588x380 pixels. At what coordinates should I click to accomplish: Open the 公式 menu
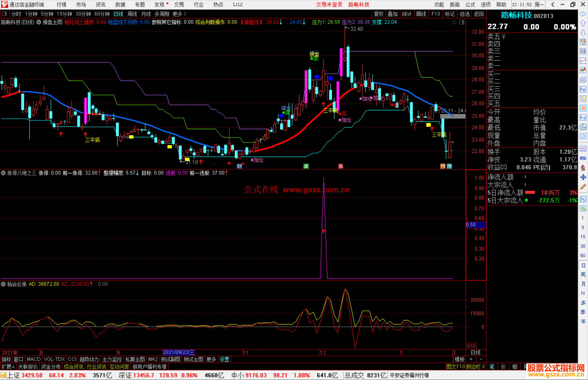470,5
